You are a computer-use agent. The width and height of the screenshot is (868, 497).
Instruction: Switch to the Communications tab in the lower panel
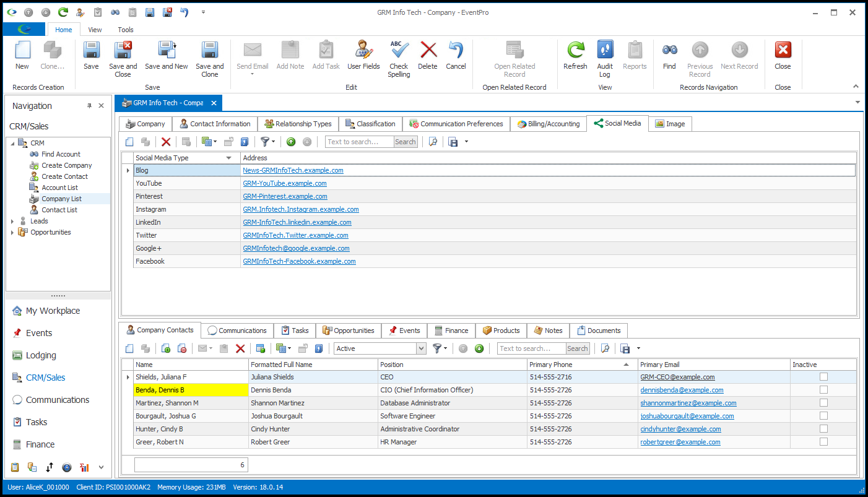click(237, 331)
